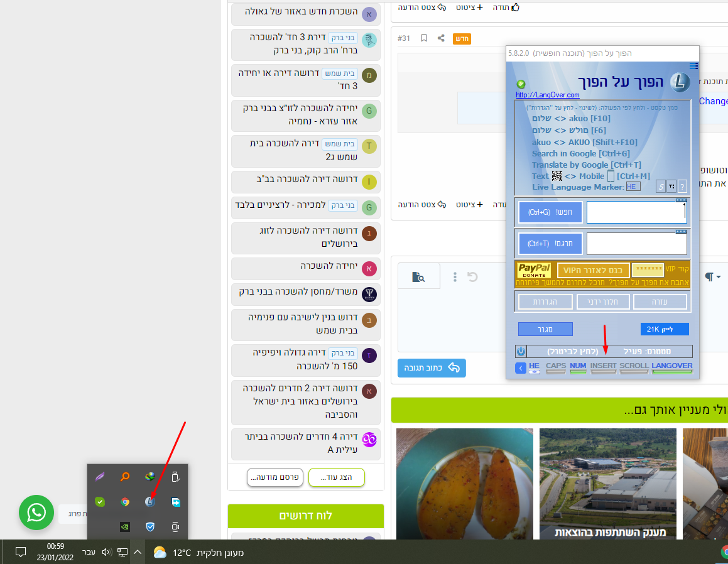728x564 pixels.
Task: Click the HE language flag indicator
Action: [x=535, y=367]
